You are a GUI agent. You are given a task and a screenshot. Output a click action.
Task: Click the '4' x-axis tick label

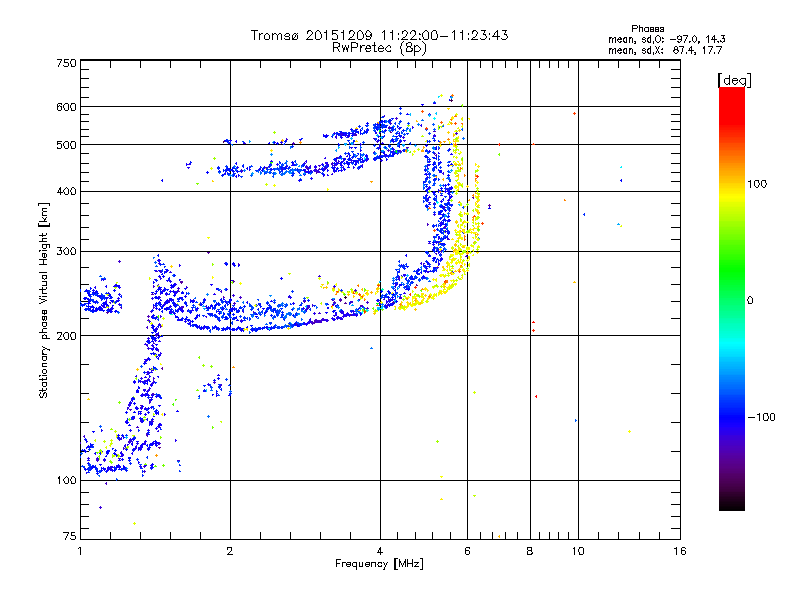click(x=380, y=551)
